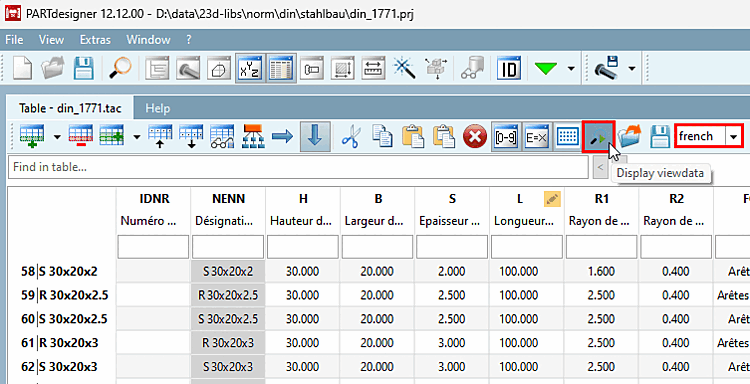Click the previous search result arrow button
Image resolution: width=750 pixels, height=384 pixels.
pyautogui.click(x=600, y=167)
